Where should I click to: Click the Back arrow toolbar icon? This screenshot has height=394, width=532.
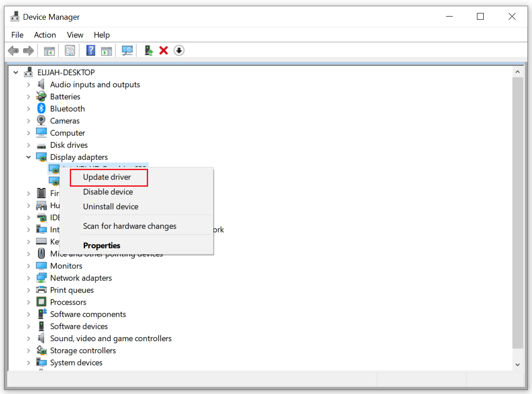click(13, 51)
